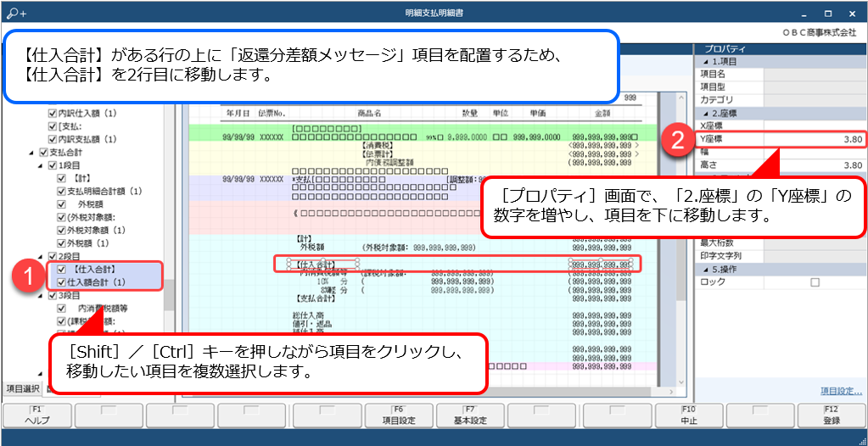
Task: Click the 単価 column header on canvas
Action: [x=537, y=113]
